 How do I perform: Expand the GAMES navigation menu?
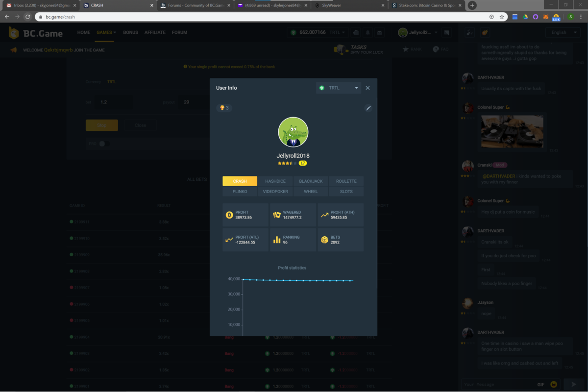pyautogui.click(x=106, y=32)
